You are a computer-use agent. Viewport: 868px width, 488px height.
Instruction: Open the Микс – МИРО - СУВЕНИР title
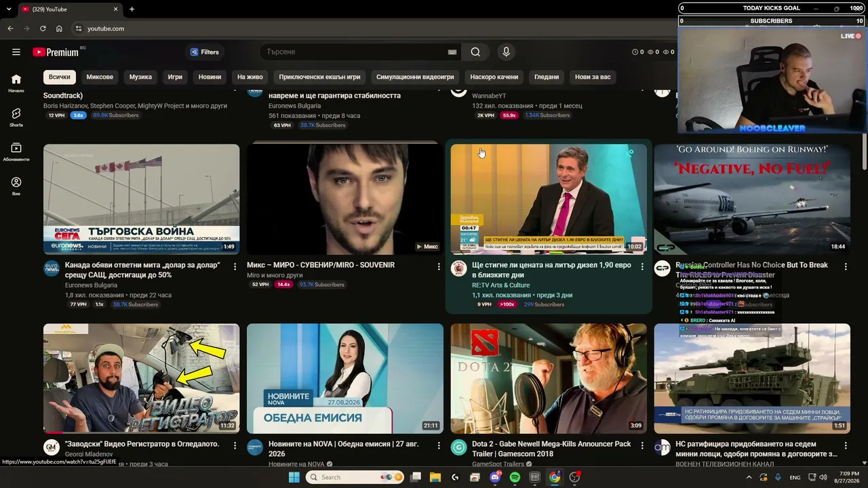(x=321, y=265)
